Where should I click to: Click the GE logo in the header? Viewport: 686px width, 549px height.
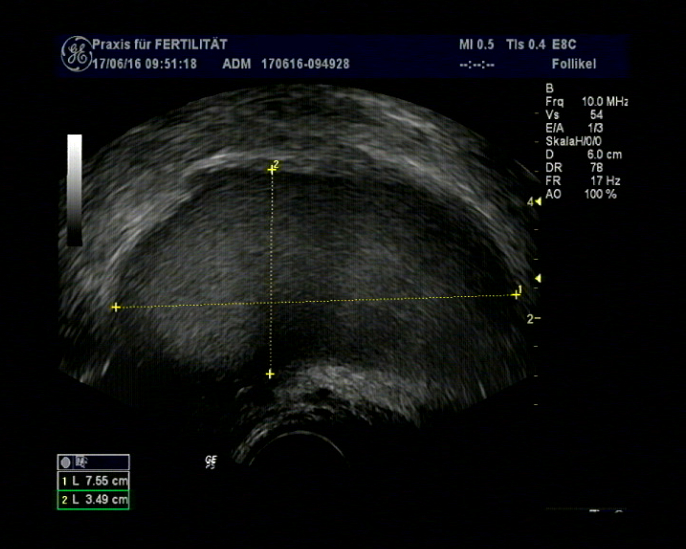pos(76,52)
